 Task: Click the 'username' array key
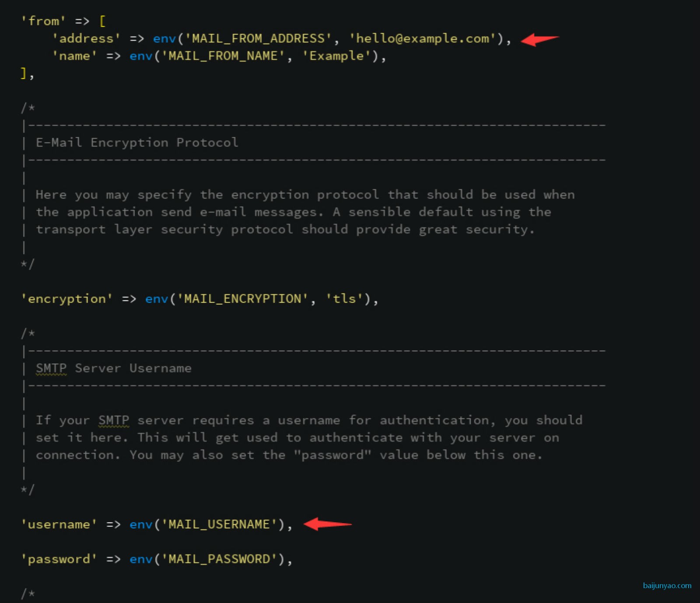click(59, 524)
